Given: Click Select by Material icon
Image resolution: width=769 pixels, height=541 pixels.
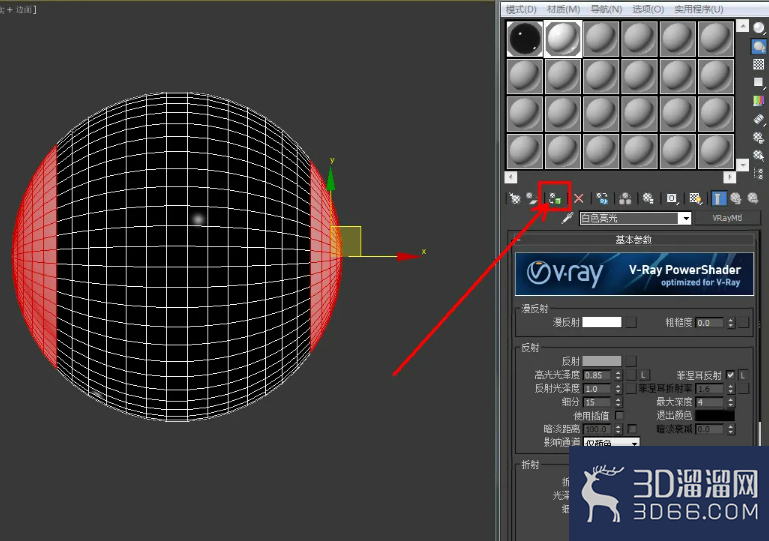Looking at the screenshot, I should 759,156.
